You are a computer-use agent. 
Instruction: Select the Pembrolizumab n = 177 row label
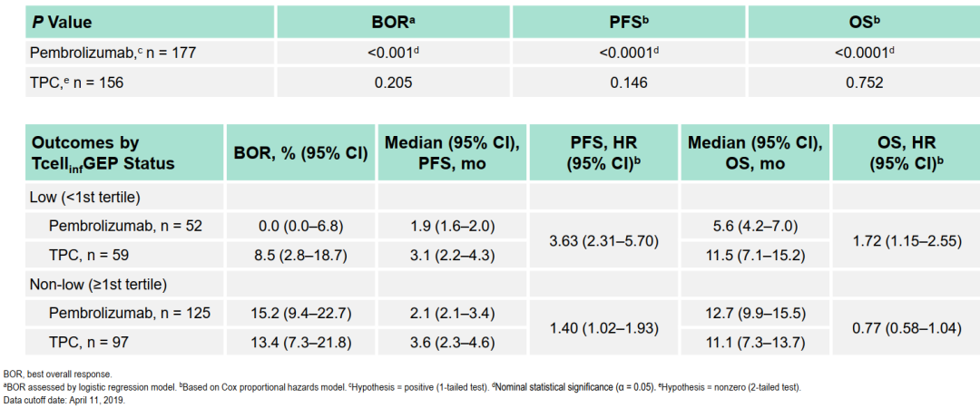[x=113, y=53]
